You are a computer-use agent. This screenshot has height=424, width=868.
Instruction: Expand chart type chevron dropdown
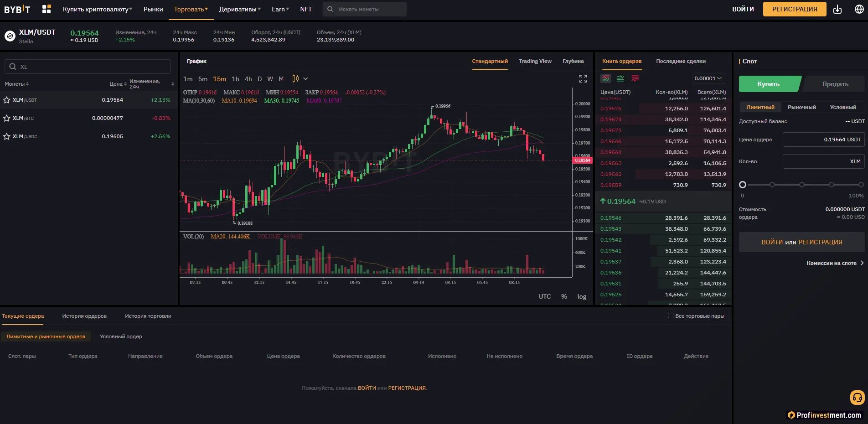(305, 79)
